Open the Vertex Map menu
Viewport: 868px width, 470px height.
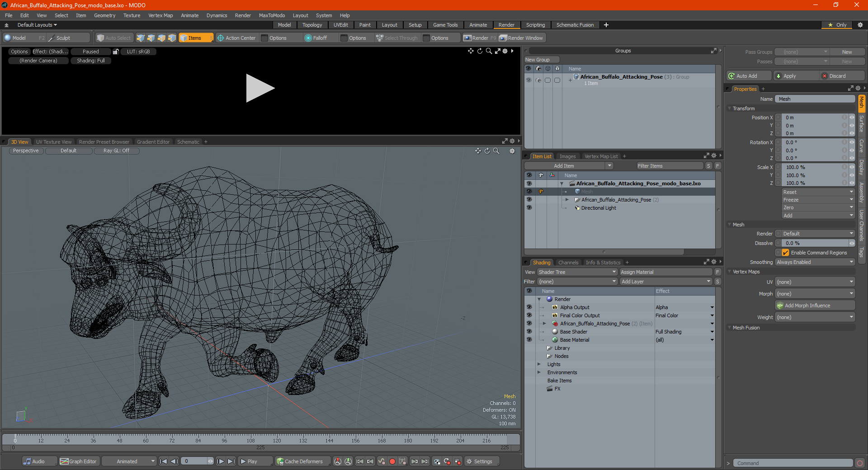[160, 15]
